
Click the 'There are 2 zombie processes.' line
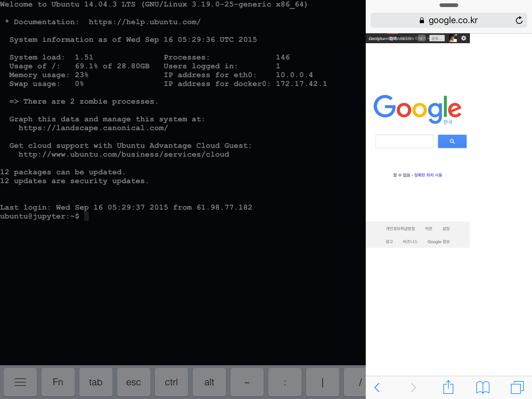84,102
